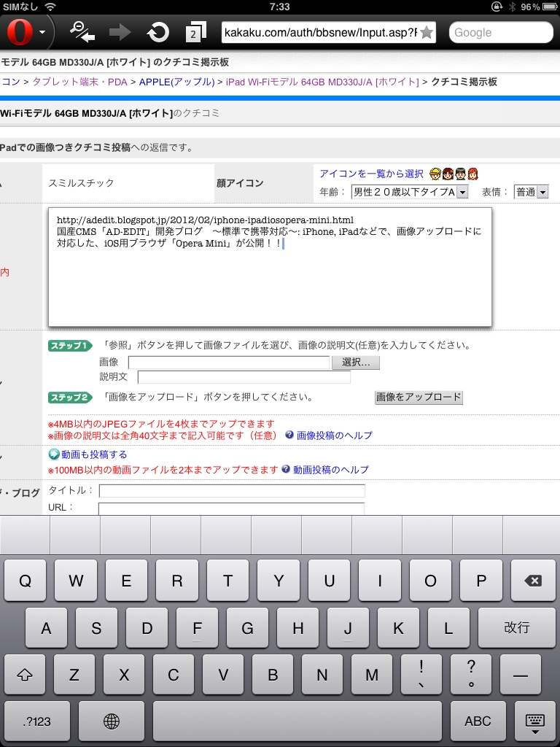Focus the kakaku.com address bar
The image size is (560, 747).
point(321,32)
